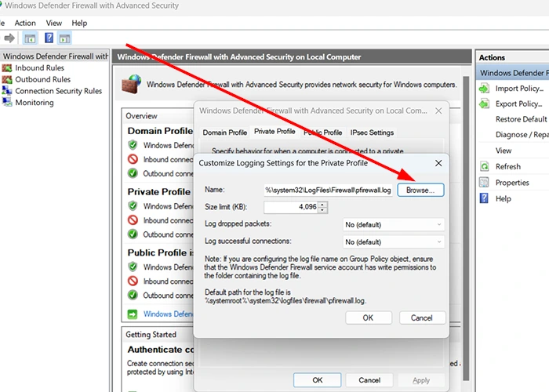The image size is (549, 392).
Task: Click the Windows Defender link under Public Profile
Action: [168, 314]
